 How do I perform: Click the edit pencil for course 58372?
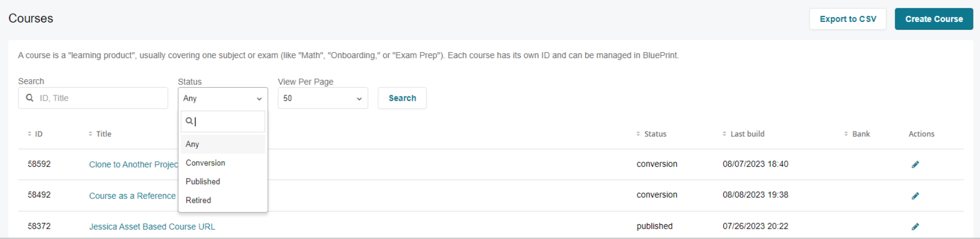point(915,226)
